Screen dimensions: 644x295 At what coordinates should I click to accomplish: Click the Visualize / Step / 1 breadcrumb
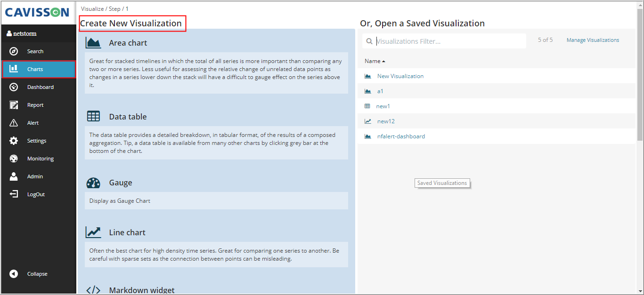[x=105, y=9]
